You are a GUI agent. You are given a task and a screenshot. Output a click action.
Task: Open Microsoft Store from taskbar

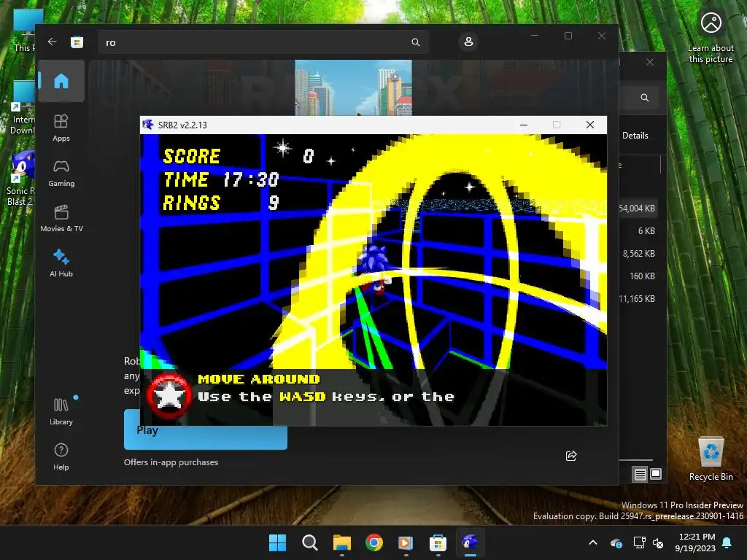(x=438, y=542)
